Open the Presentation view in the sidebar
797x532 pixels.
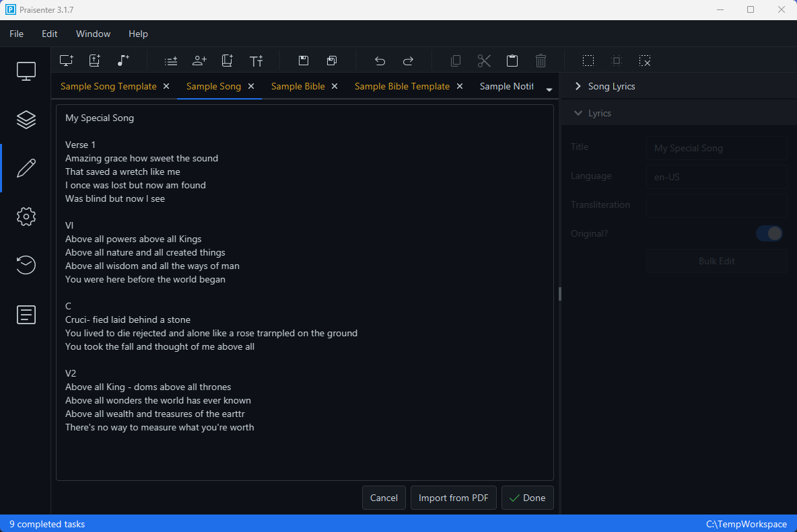[26, 70]
